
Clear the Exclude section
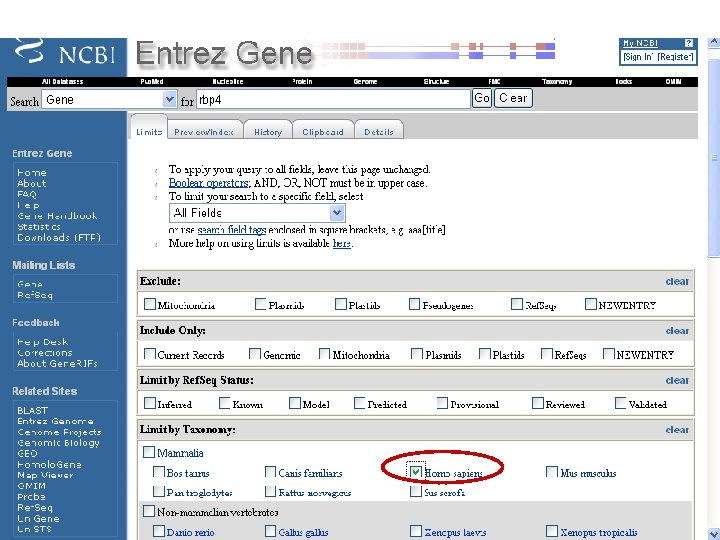677,281
